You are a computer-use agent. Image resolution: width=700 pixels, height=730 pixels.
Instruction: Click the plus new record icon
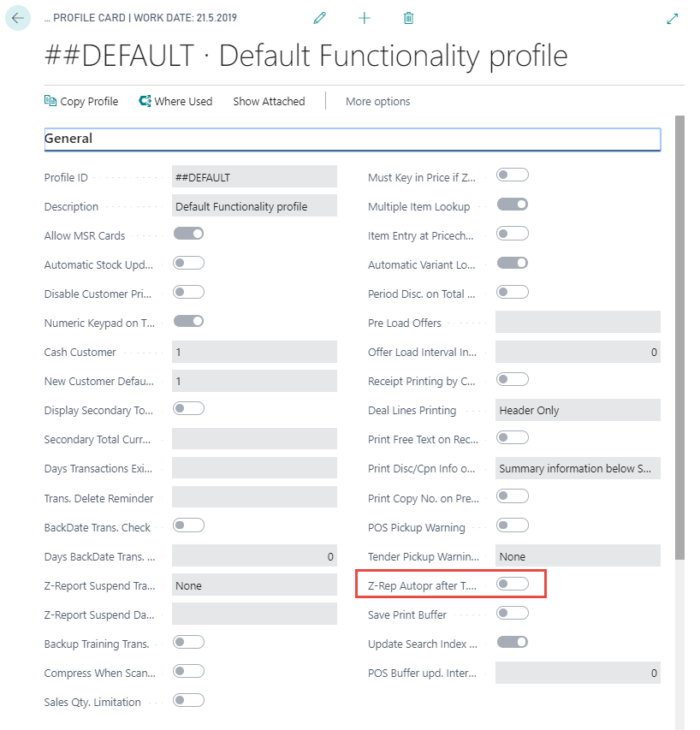pos(365,18)
